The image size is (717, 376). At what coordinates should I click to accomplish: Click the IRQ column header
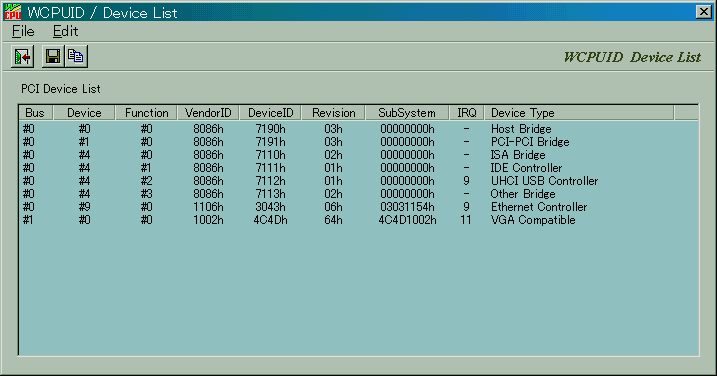click(x=466, y=113)
